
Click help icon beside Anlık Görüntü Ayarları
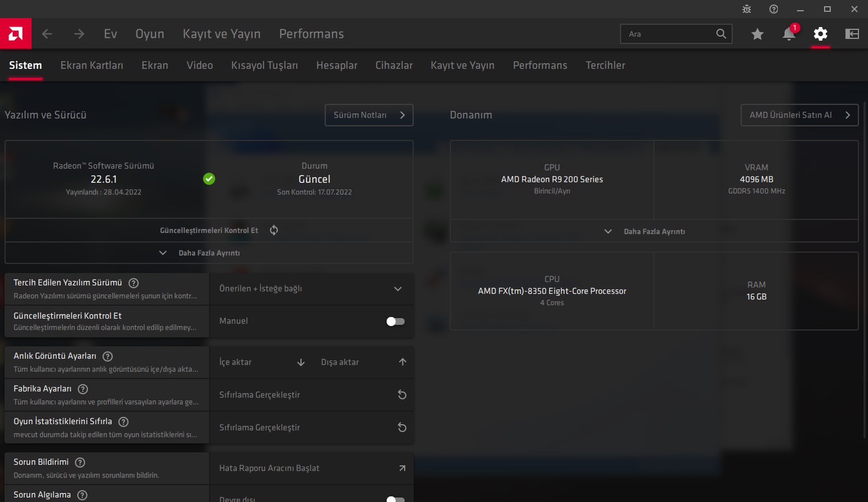point(108,356)
